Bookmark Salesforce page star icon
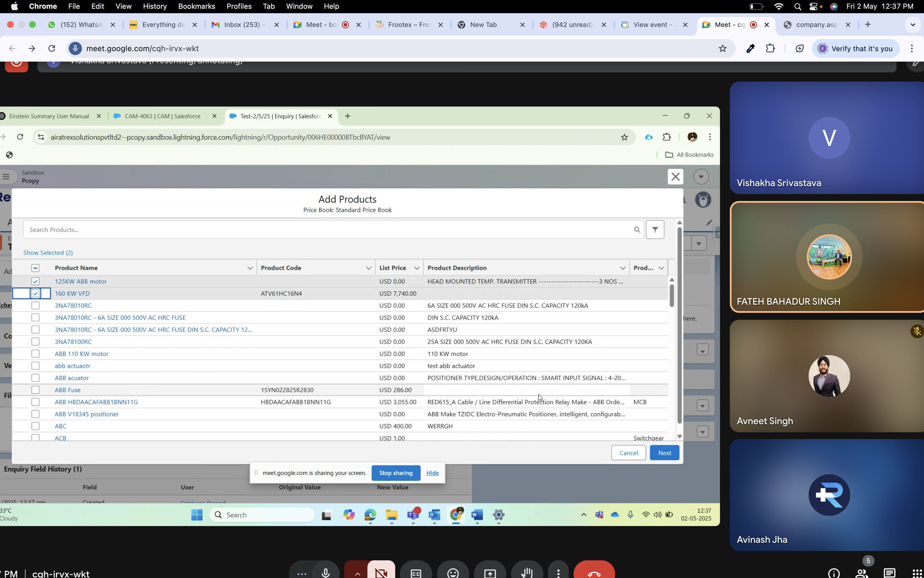924x578 pixels. pyautogui.click(x=624, y=137)
